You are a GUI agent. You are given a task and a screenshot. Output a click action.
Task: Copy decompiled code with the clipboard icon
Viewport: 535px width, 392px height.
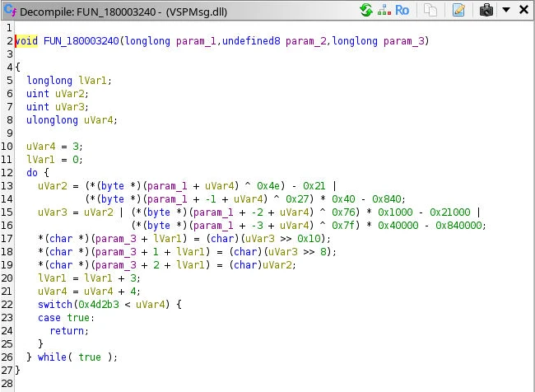[430, 10]
